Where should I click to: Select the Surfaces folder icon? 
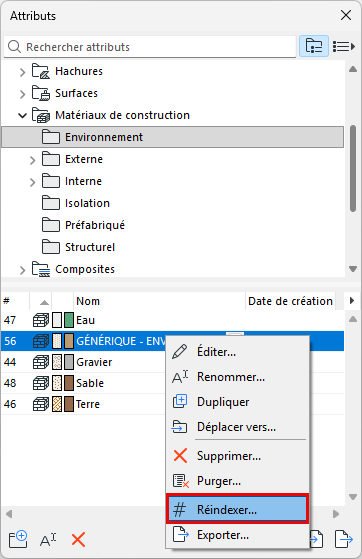(41, 93)
